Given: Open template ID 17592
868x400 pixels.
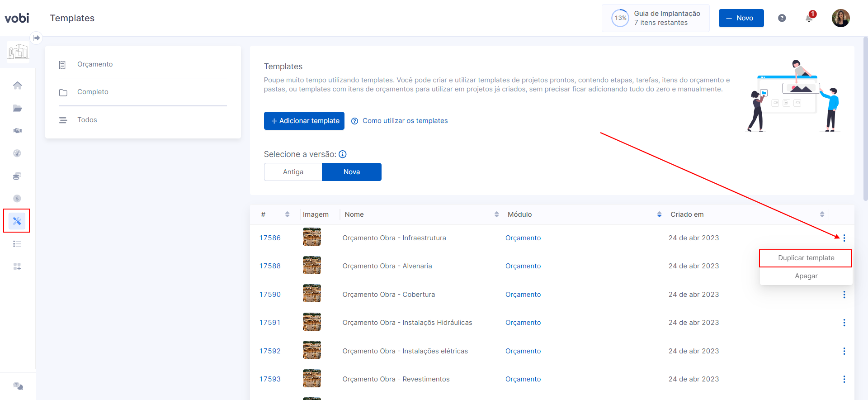Looking at the screenshot, I should point(270,351).
